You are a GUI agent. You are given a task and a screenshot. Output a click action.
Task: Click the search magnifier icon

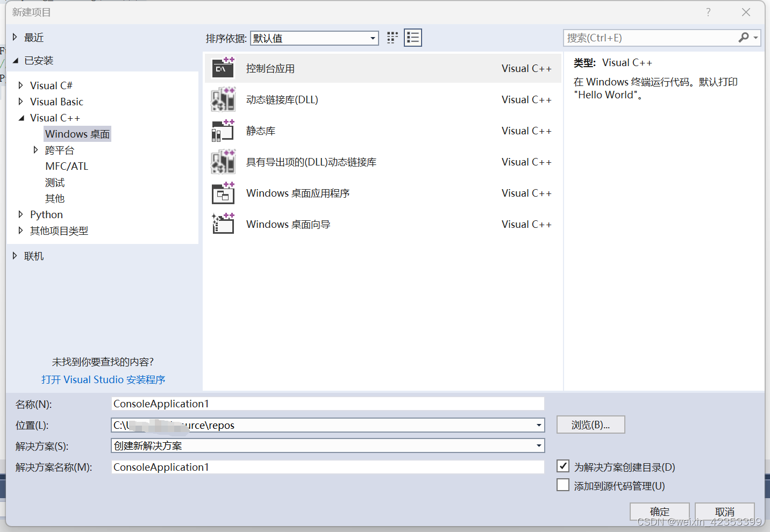pos(744,38)
